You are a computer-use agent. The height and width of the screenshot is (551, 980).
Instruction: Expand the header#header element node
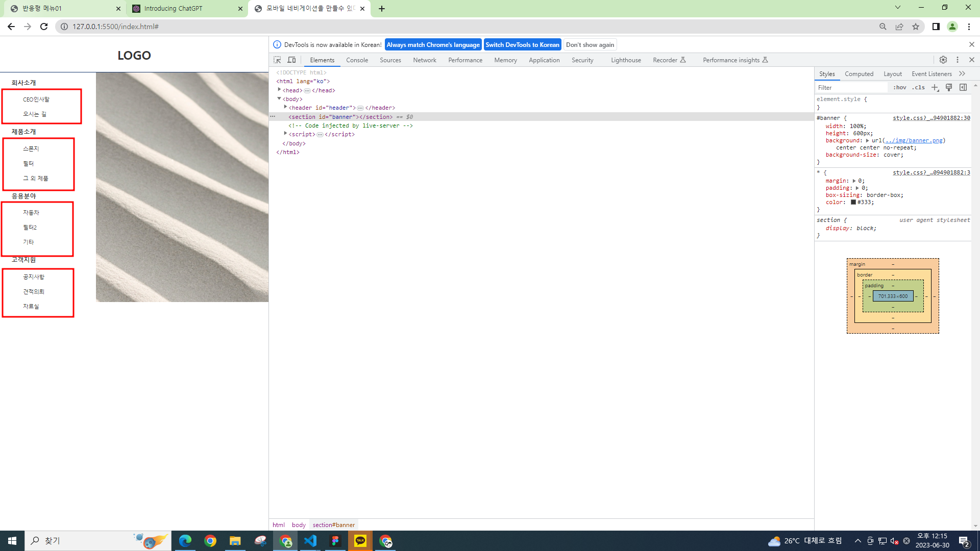[x=285, y=107]
